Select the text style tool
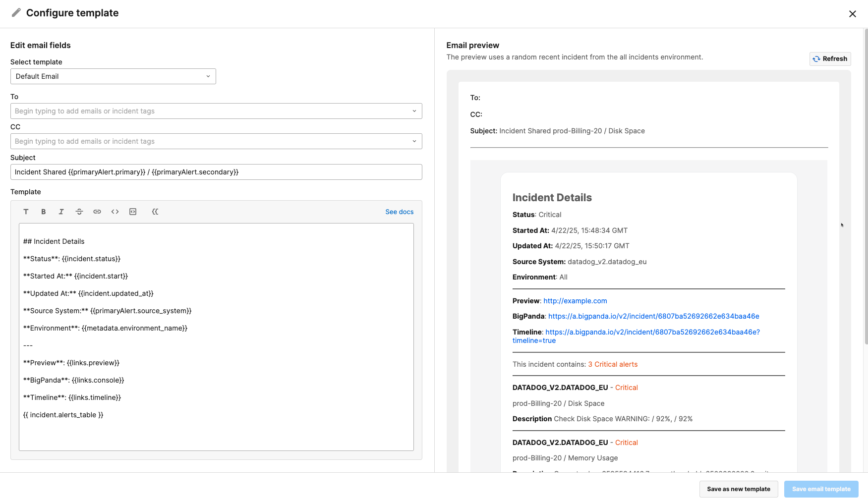Image resolution: width=868 pixels, height=503 pixels. [26, 212]
